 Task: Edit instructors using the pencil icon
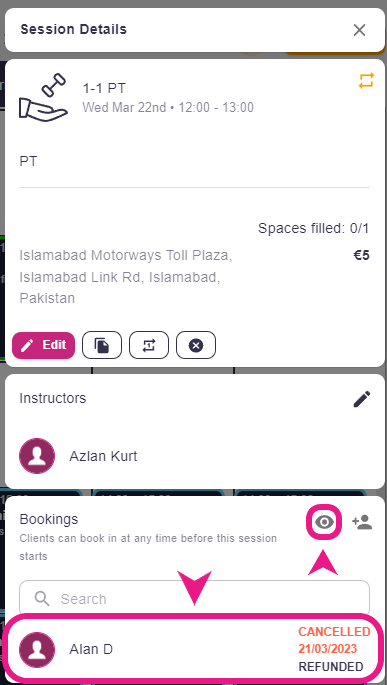click(362, 399)
